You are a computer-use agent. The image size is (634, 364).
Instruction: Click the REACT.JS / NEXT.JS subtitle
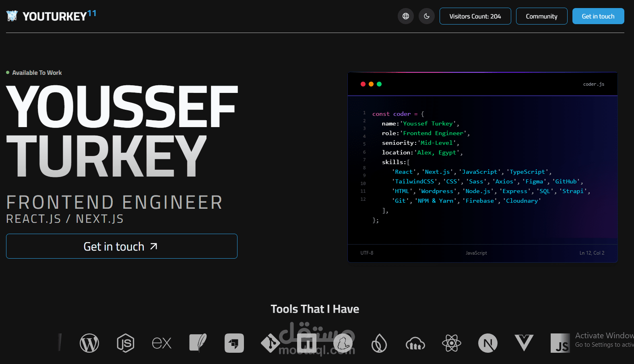65,219
